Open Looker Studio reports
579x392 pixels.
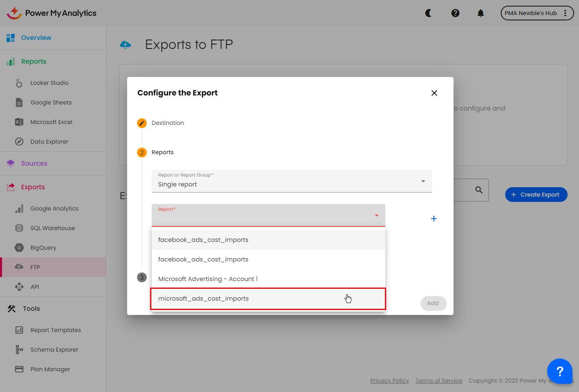(49, 83)
